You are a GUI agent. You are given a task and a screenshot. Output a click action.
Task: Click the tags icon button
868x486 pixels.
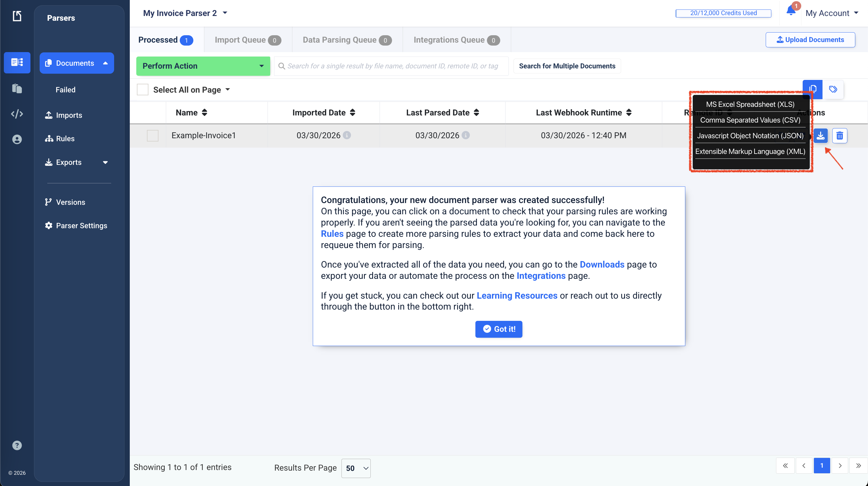(x=833, y=89)
